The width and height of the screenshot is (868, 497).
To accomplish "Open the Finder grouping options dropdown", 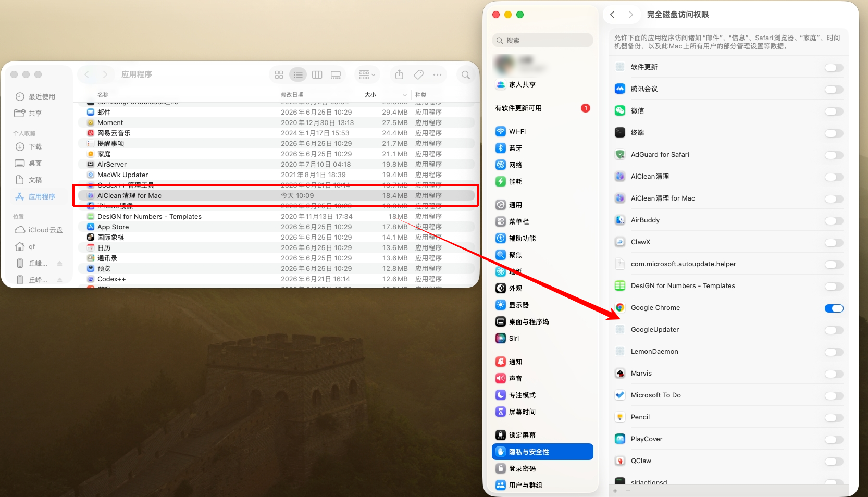I will pyautogui.click(x=367, y=75).
